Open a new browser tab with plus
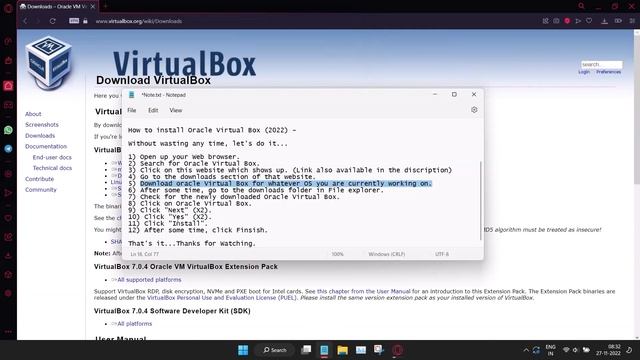Viewport: 640px width, 360px height. pos(105,7)
